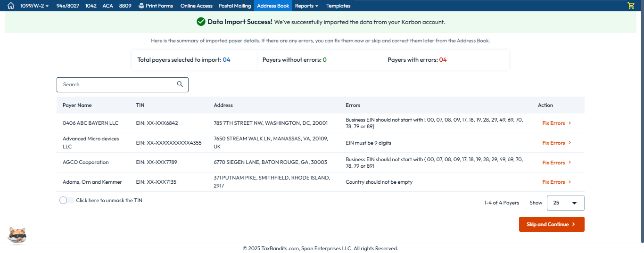Toggle the unmask TIN switch
Viewport: 644px width, 253px height.
(x=66, y=200)
